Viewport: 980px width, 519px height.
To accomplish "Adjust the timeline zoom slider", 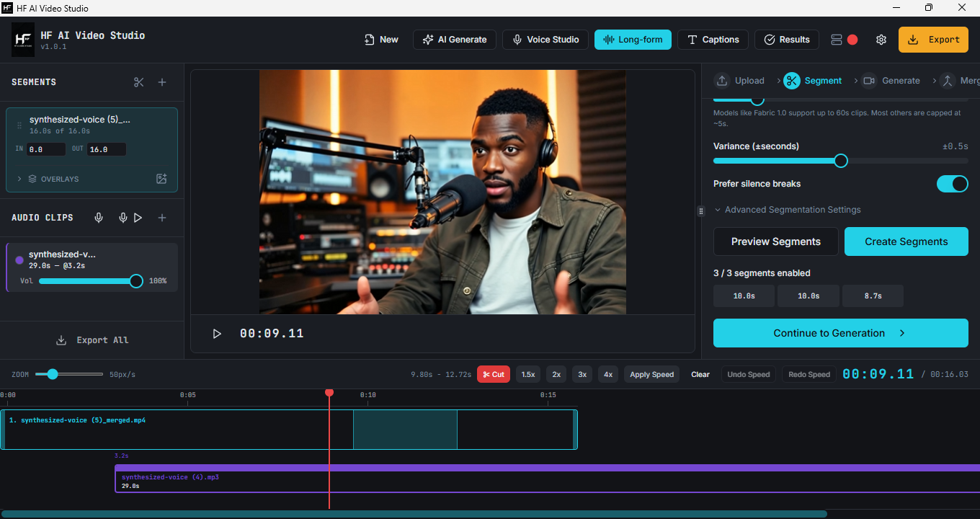I will [x=70, y=374].
